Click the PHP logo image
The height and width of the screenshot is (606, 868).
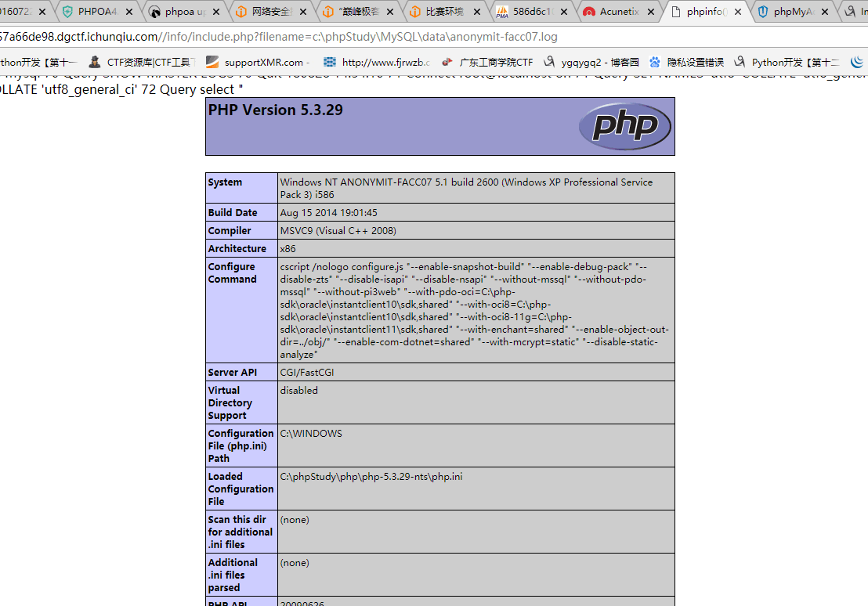click(625, 126)
